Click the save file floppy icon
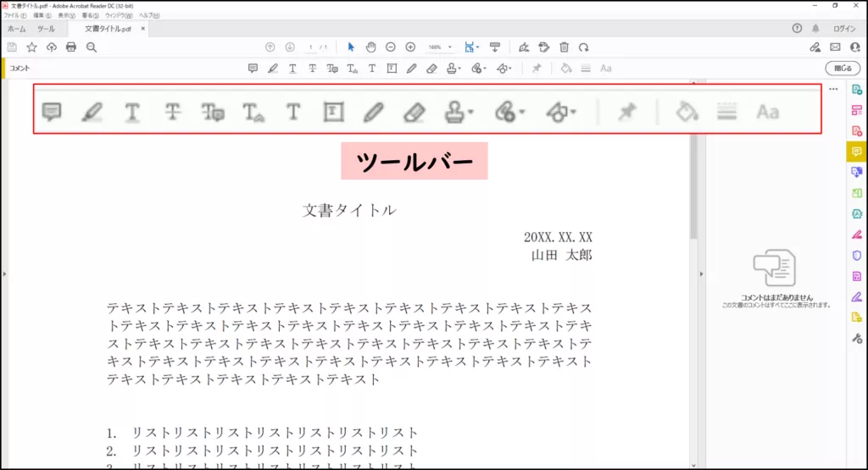The width and height of the screenshot is (868, 470). (12, 47)
